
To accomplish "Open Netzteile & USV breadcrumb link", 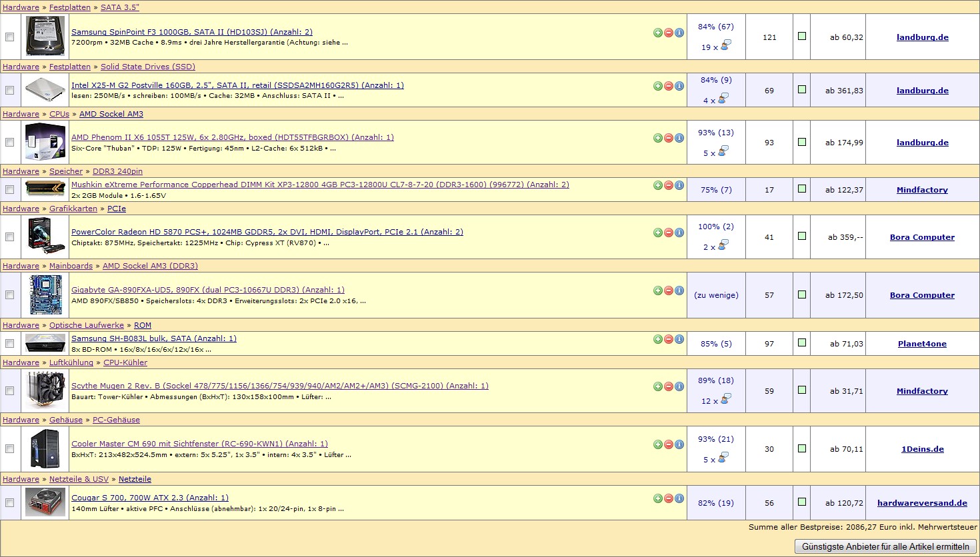I will click(79, 479).
